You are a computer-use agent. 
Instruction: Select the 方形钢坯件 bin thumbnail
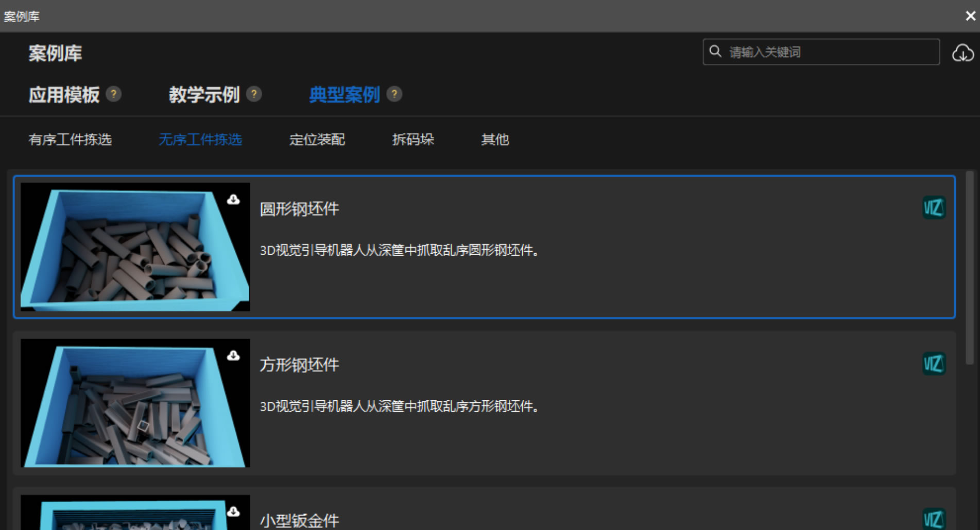pyautogui.click(x=135, y=403)
